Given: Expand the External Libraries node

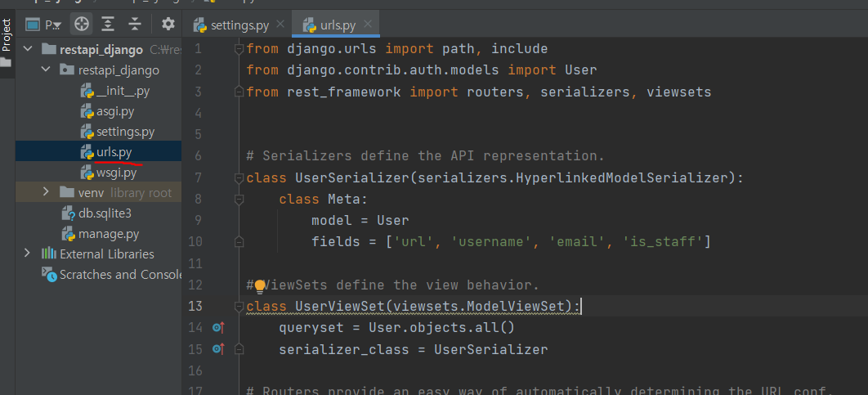Looking at the screenshot, I should 27,254.
